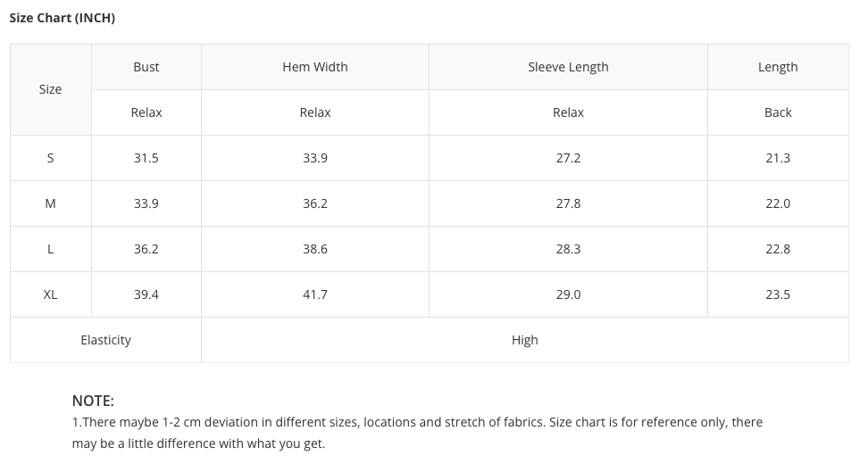This screenshot has height=464, width=868.
Task: Select the S size row label
Action: (51, 158)
